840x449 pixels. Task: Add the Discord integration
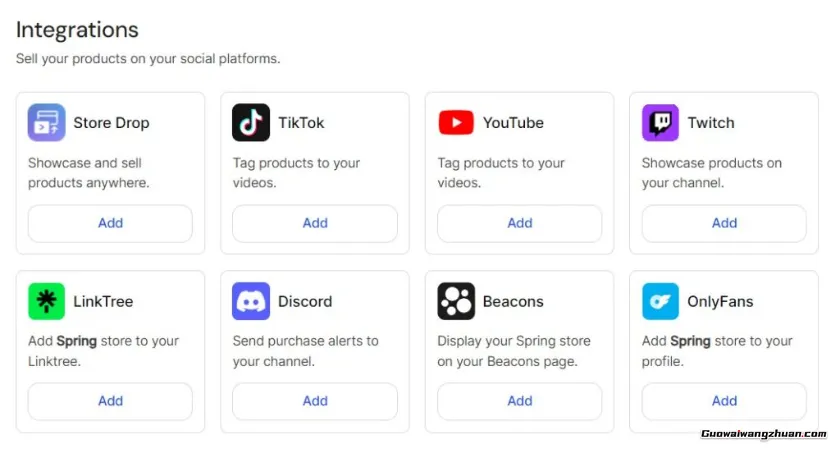pos(315,401)
